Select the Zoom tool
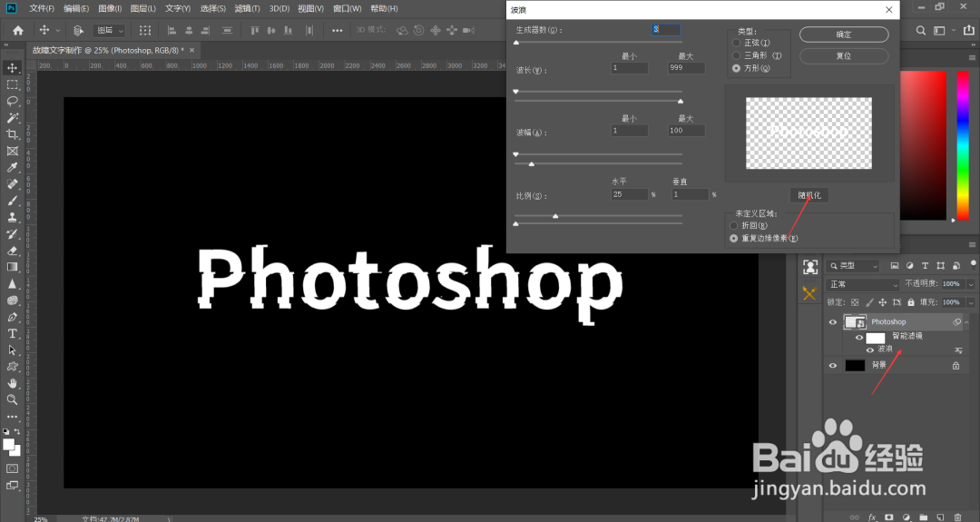The height and width of the screenshot is (522, 980). 13,399
